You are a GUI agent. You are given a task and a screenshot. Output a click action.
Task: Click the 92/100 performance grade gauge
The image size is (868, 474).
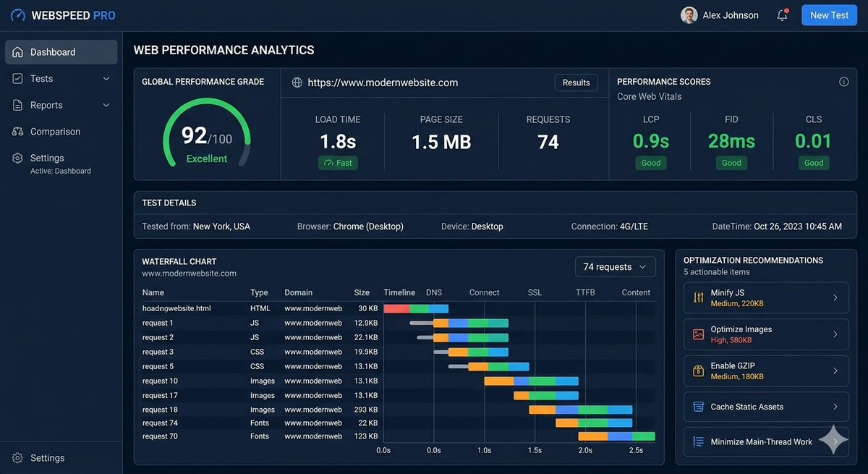coord(207,133)
